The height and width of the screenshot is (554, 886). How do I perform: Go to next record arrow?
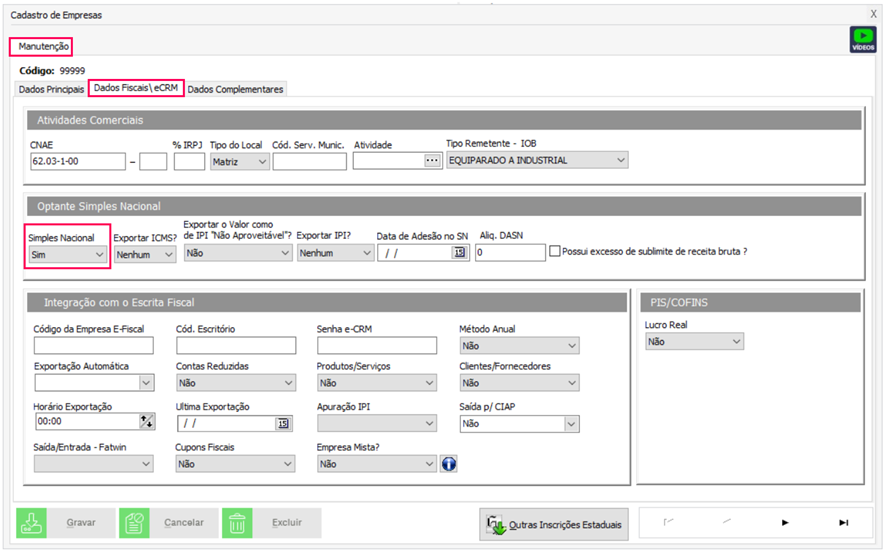(785, 522)
